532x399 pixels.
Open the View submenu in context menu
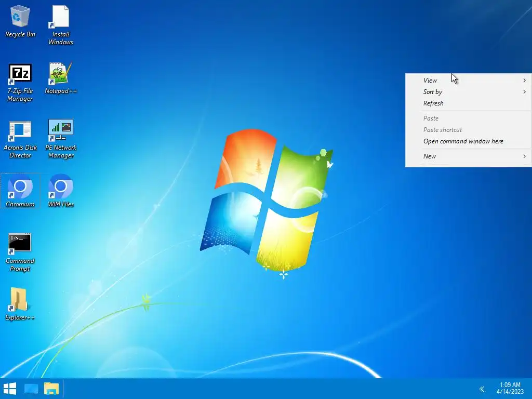pyautogui.click(x=468, y=81)
